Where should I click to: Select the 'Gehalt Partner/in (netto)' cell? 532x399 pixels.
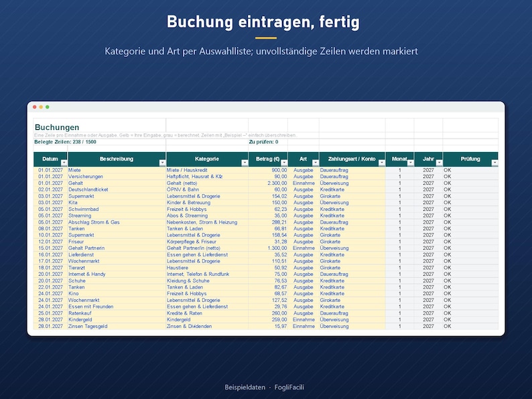point(207,248)
